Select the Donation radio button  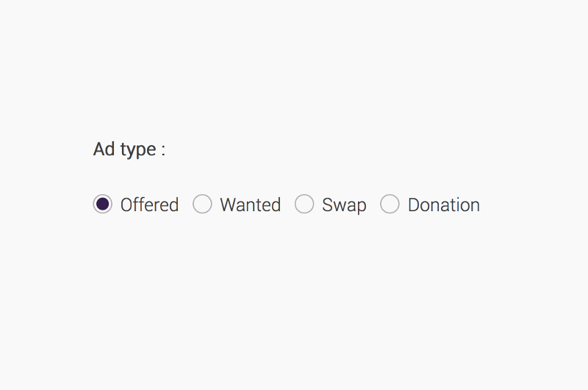click(390, 204)
